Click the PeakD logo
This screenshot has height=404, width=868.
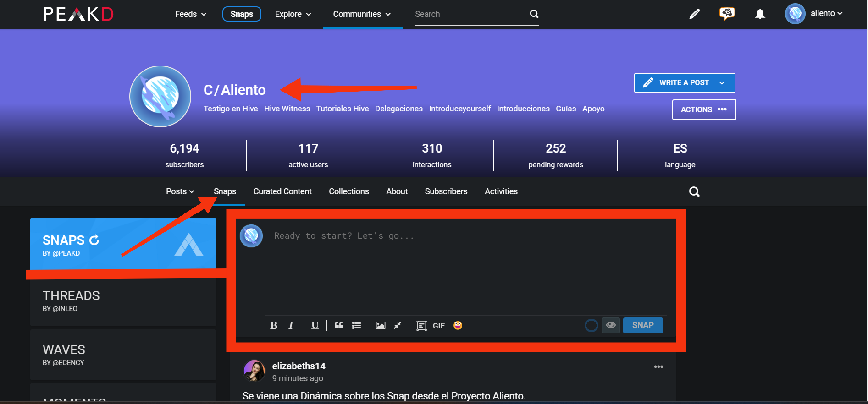78,14
